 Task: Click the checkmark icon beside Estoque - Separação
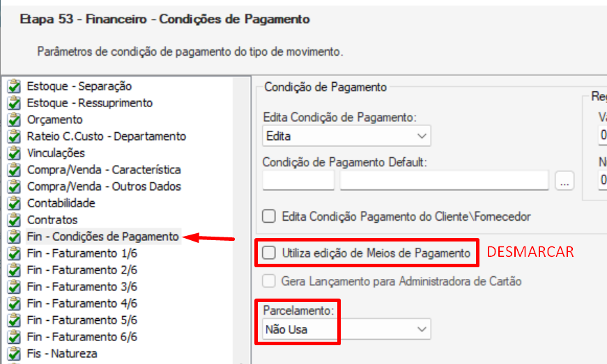pyautogui.click(x=14, y=86)
